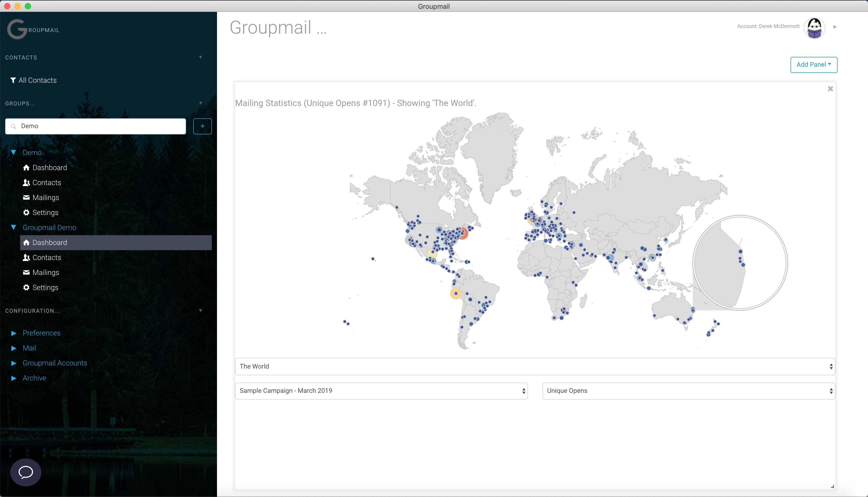
Task: Open the Add Panel dropdown button
Action: click(x=813, y=65)
